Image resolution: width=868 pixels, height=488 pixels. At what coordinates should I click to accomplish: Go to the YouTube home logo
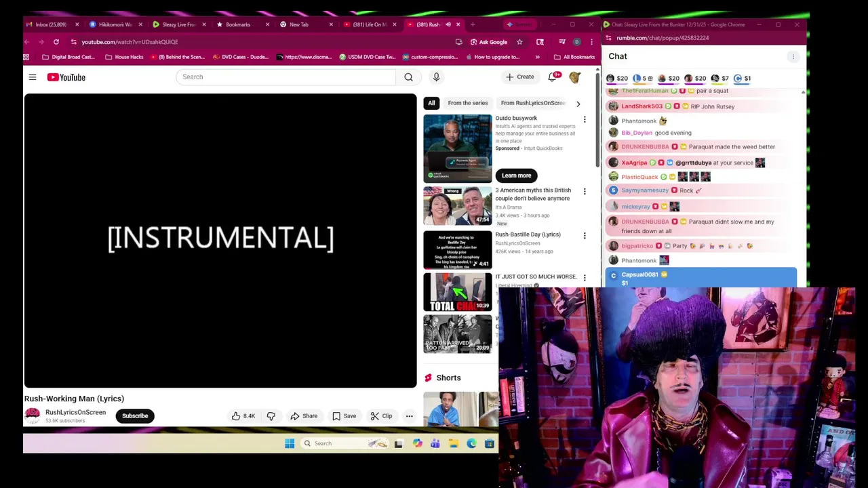66,77
